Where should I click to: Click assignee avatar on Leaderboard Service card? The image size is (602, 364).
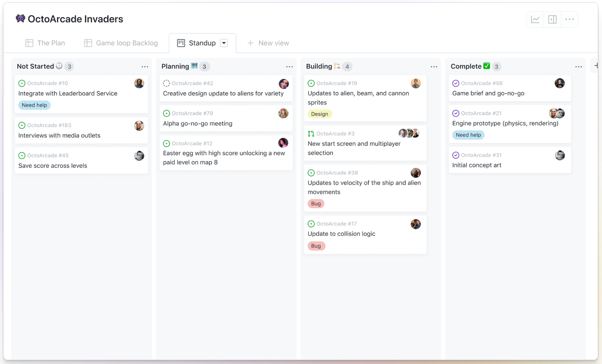(139, 83)
